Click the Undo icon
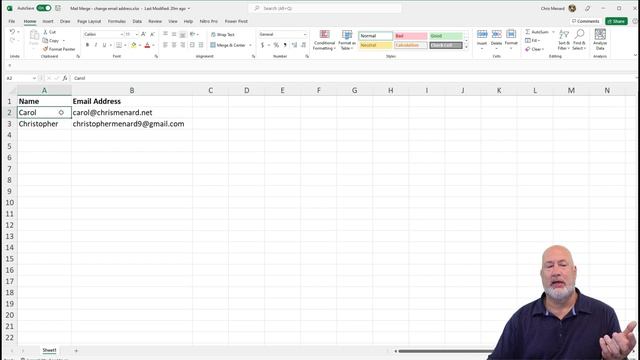Viewport: 640px width, 360px height. pyautogui.click(x=12, y=32)
